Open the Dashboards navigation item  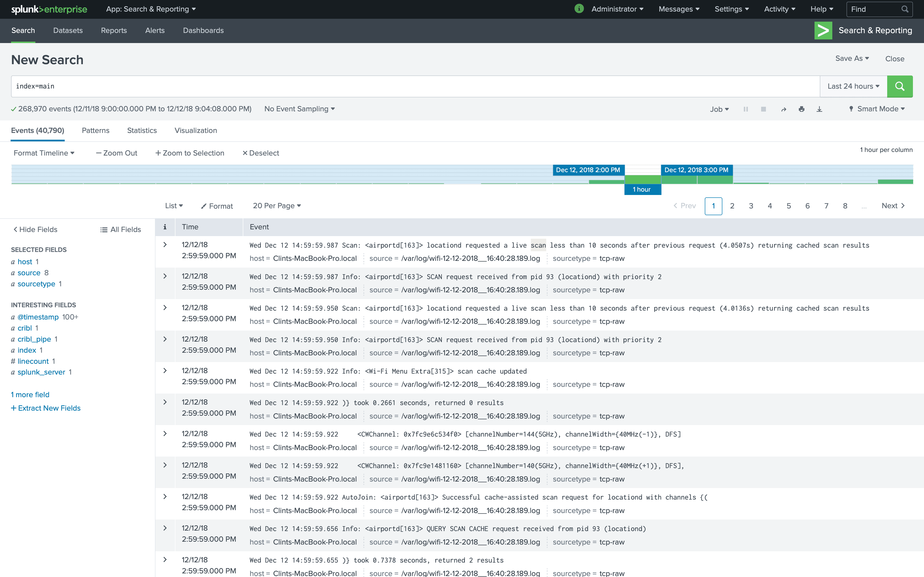203,31
